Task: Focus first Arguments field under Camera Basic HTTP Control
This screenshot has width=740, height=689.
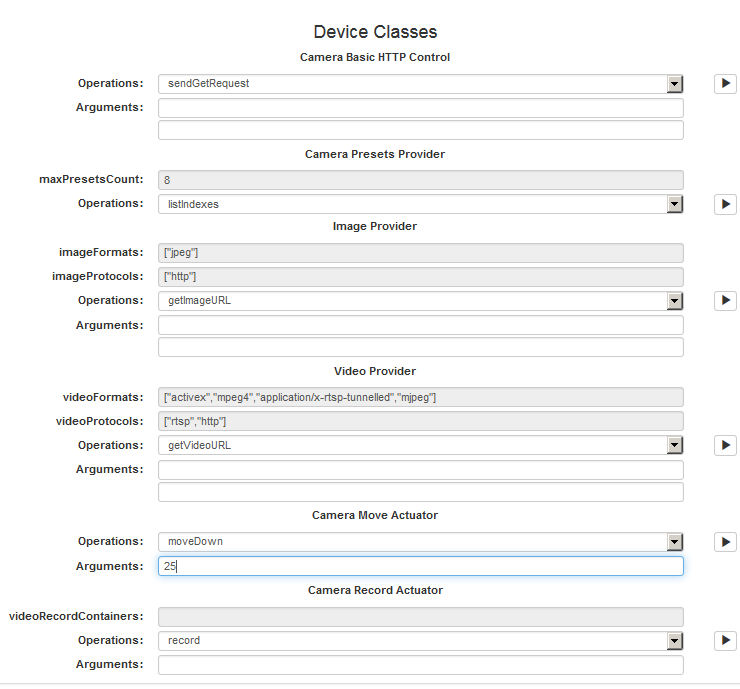Action: pyautogui.click(x=420, y=108)
